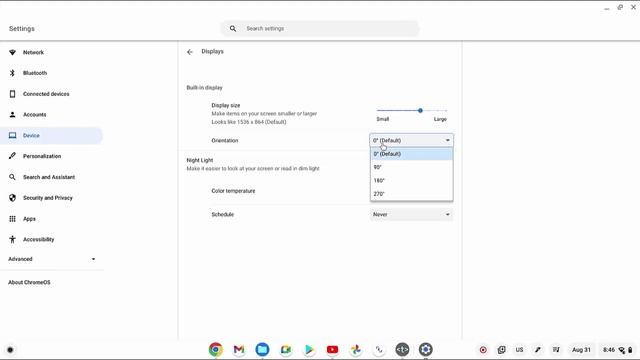Collapse the Orientation dropdown
The height and width of the screenshot is (360, 640).
point(411,140)
